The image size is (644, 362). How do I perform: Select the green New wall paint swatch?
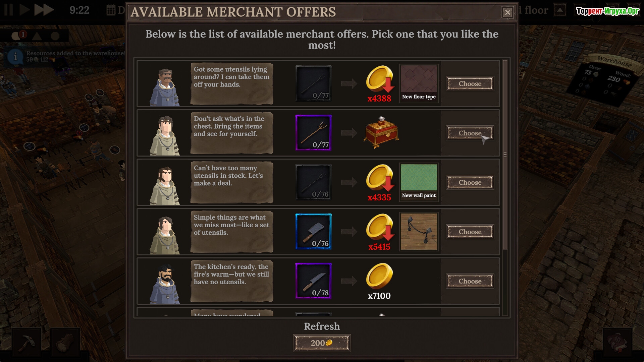tap(419, 182)
